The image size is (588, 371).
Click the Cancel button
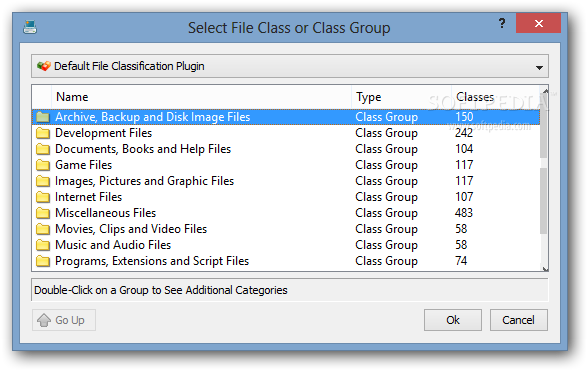519,320
